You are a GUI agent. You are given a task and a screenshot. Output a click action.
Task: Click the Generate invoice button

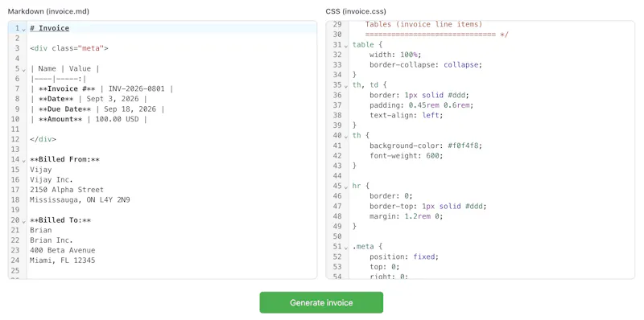pos(321,302)
